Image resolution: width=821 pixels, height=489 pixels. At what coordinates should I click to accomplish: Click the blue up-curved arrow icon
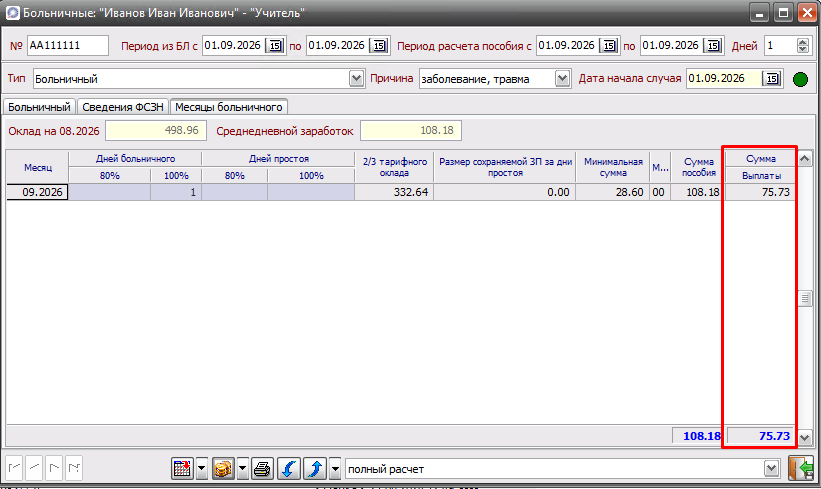(x=315, y=468)
